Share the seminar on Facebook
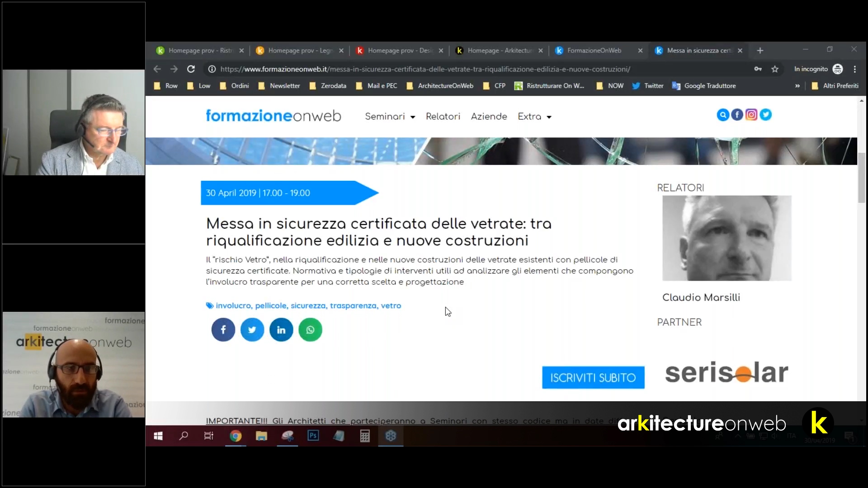The image size is (868, 488). pos(223,330)
